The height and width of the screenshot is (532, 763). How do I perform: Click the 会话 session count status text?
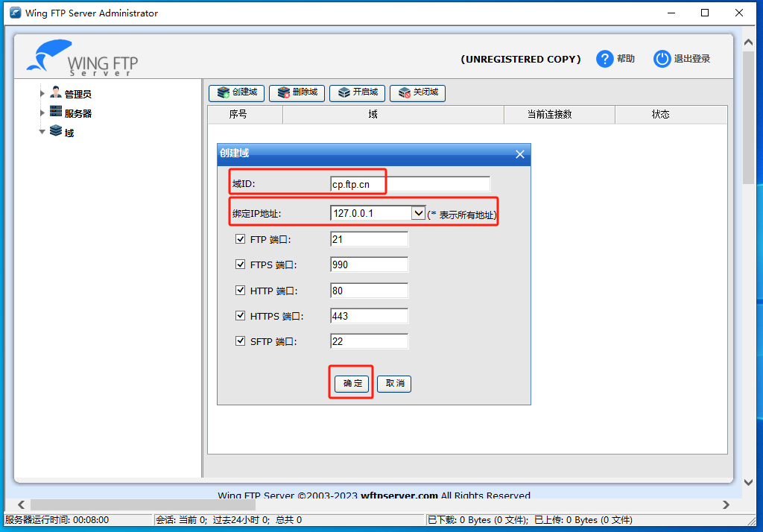[x=229, y=520]
